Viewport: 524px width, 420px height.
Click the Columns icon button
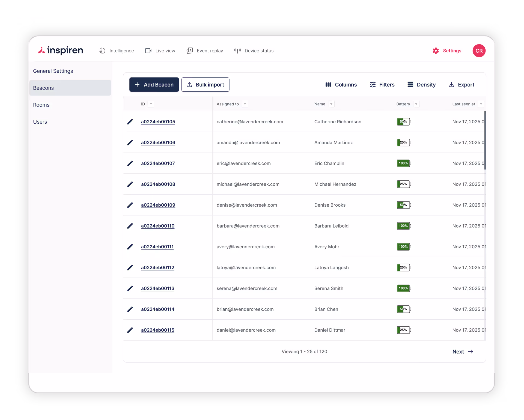328,85
